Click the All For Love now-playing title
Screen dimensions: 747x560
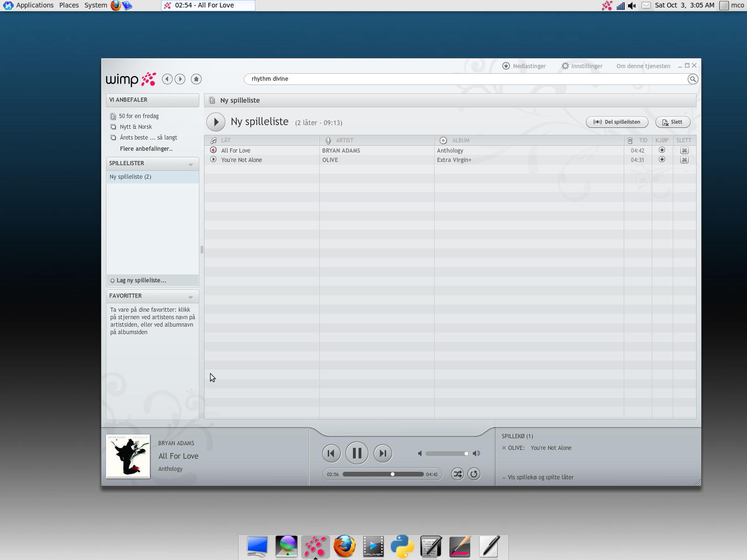coord(178,456)
